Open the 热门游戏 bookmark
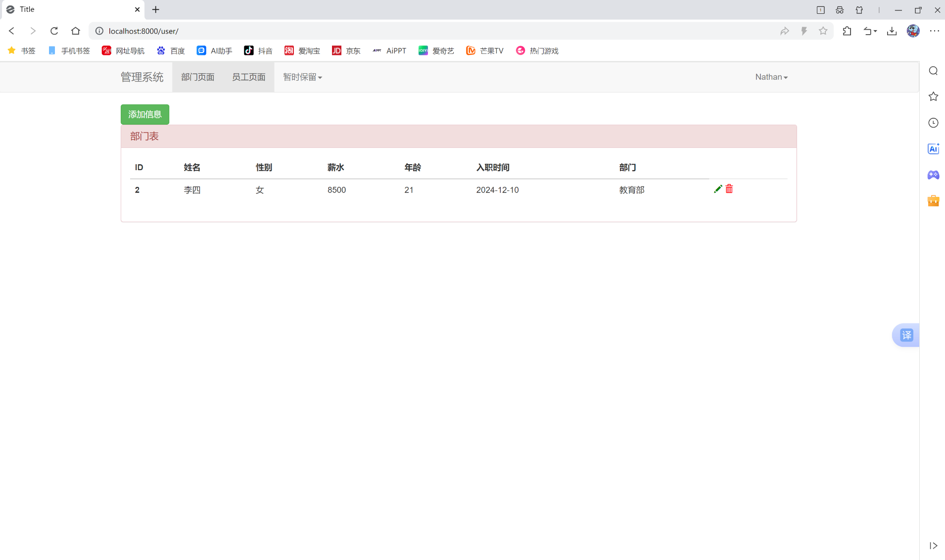 [x=537, y=50]
